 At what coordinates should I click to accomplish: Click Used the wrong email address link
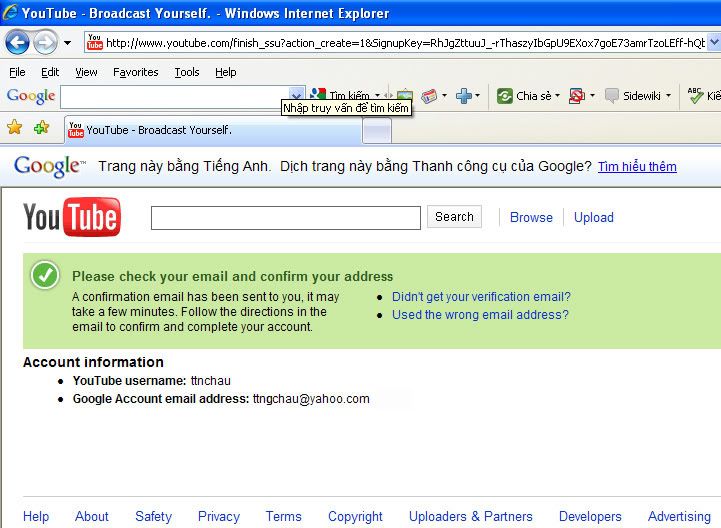pyautogui.click(x=480, y=315)
